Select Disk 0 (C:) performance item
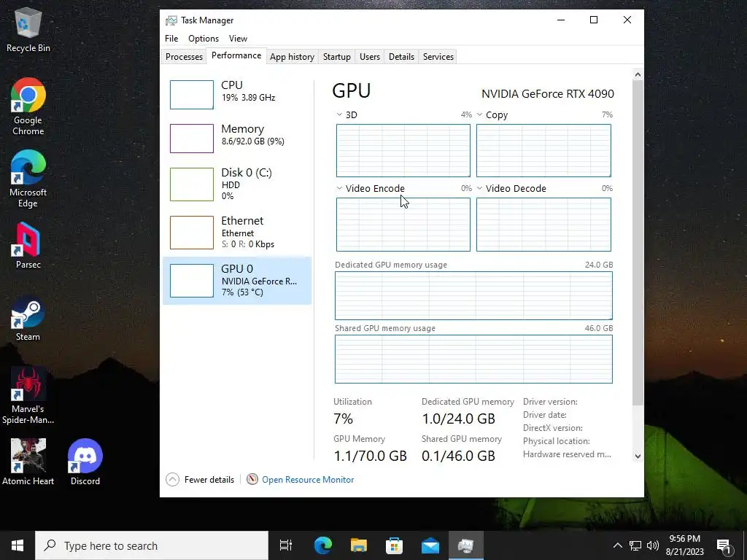The height and width of the screenshot is (560, 747). 237,184
